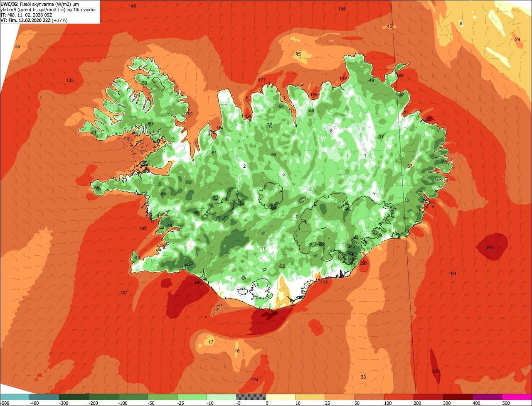Click the map value "198"
The width and height of the screenshot is (532, 406).
point(400,76)
